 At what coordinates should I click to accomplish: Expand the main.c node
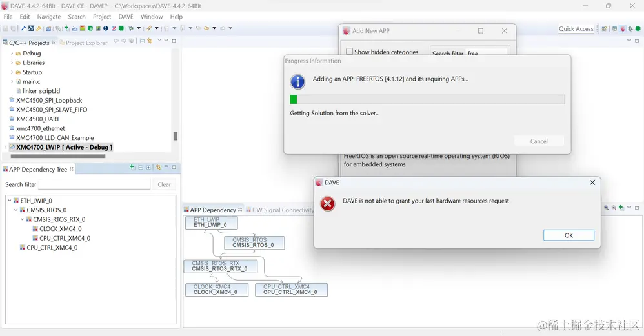[12, 82]
